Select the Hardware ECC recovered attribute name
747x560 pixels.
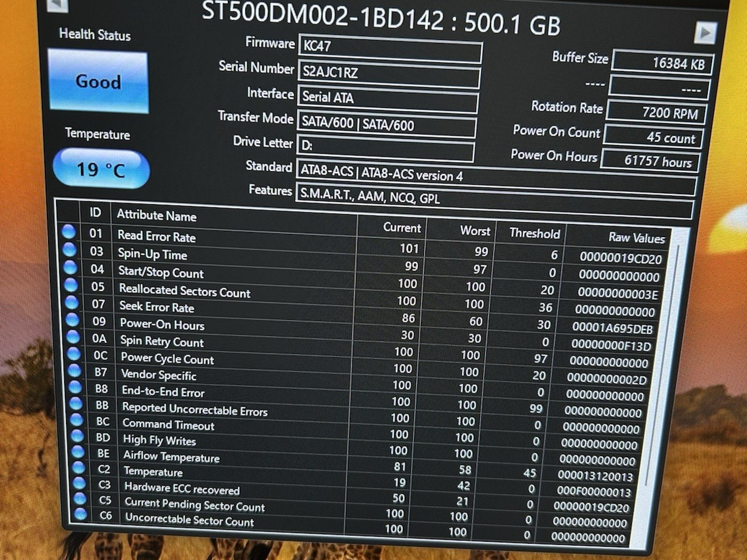182,488
